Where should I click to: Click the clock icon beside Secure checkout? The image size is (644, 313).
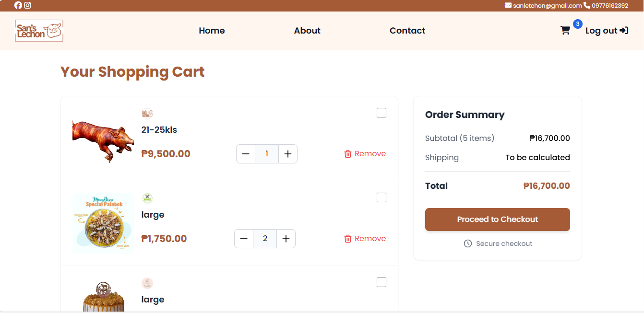[x=467, y=243]
